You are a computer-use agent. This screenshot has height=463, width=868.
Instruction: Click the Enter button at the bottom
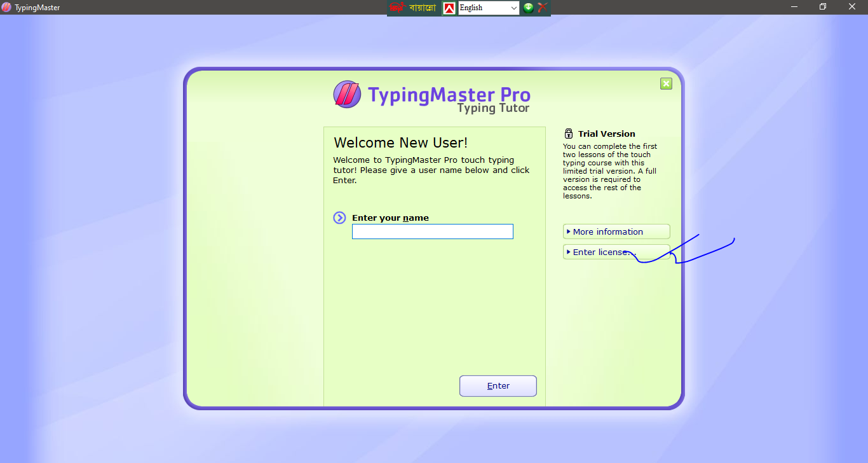click(498, 386)
